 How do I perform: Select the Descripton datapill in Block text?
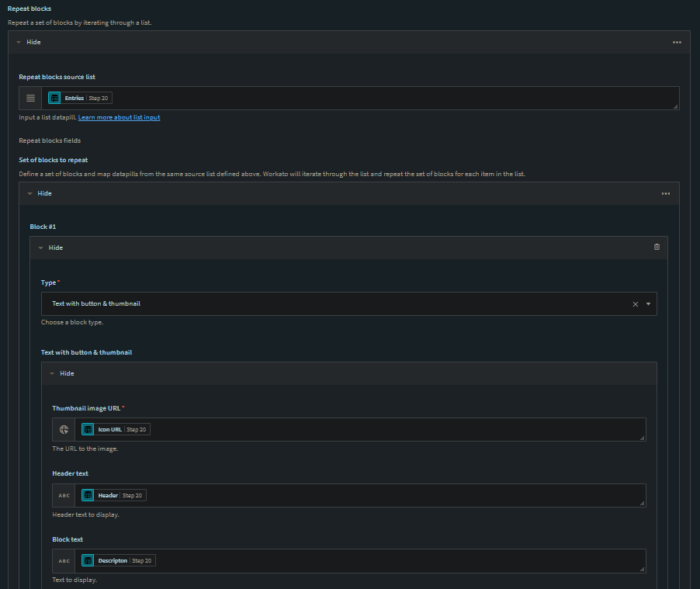(x=118, y=561)
